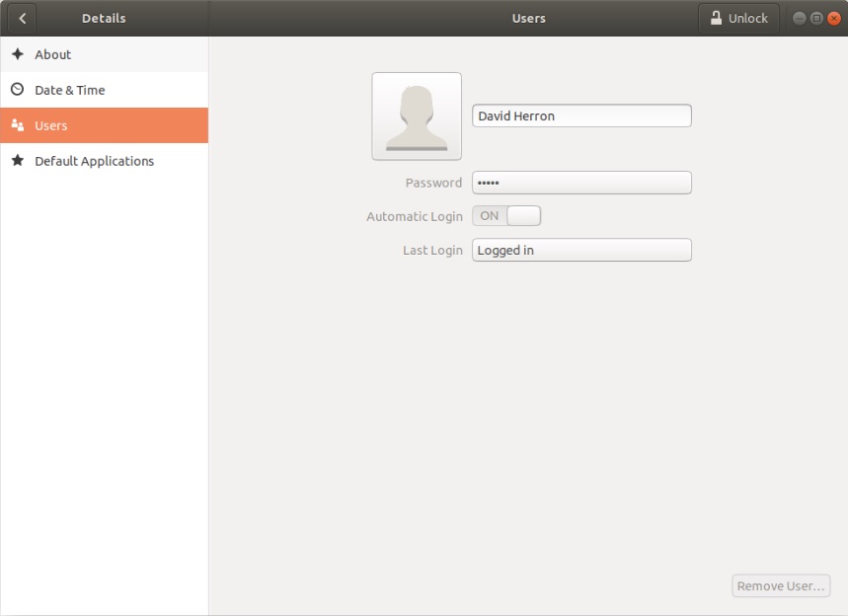Change the user avatar picture
The width and height of the screenshot is (848, 616).
pyautogui.click(x=417, y=116)
